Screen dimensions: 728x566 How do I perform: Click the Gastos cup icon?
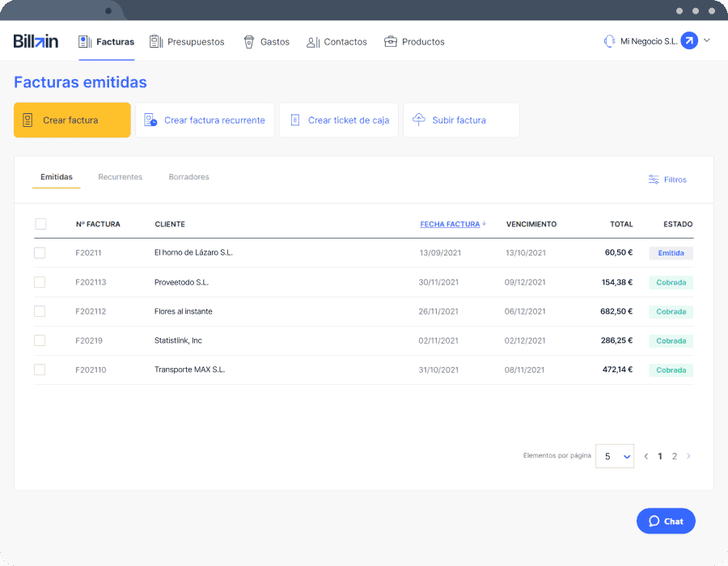pyautogui.click(x=249, y=42)
